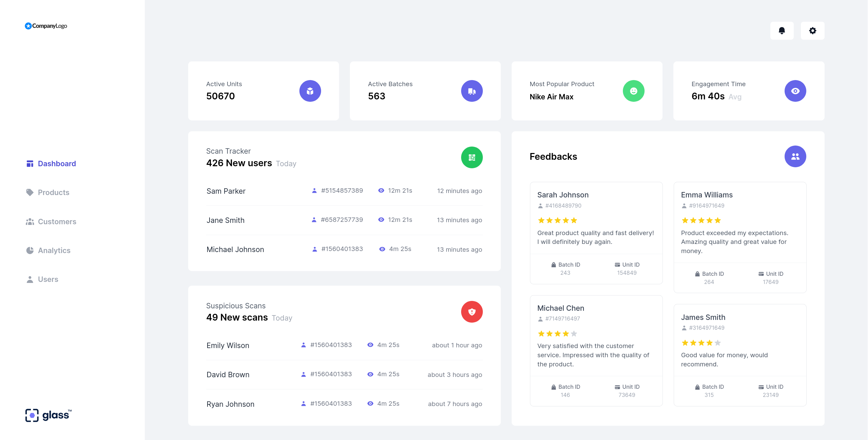Click the smiley icon on Most Popular Product
Screen dimensions: 868x440
(x=633, y=91)
